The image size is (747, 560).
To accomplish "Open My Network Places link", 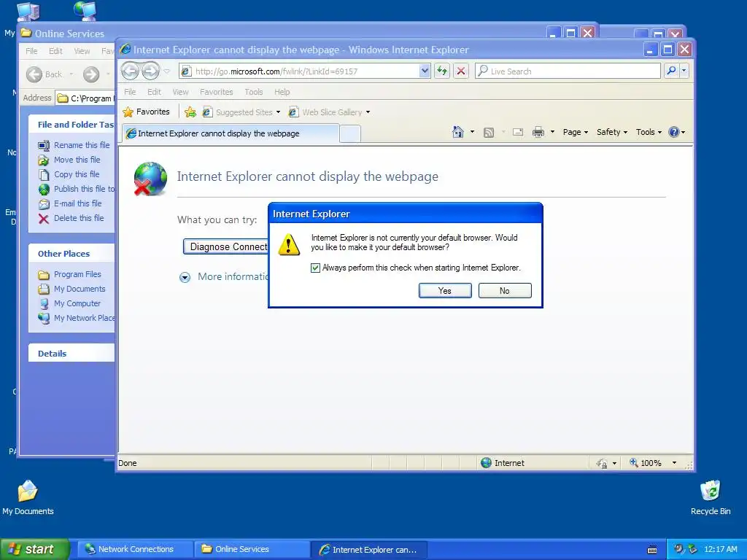I will (76, 318).
